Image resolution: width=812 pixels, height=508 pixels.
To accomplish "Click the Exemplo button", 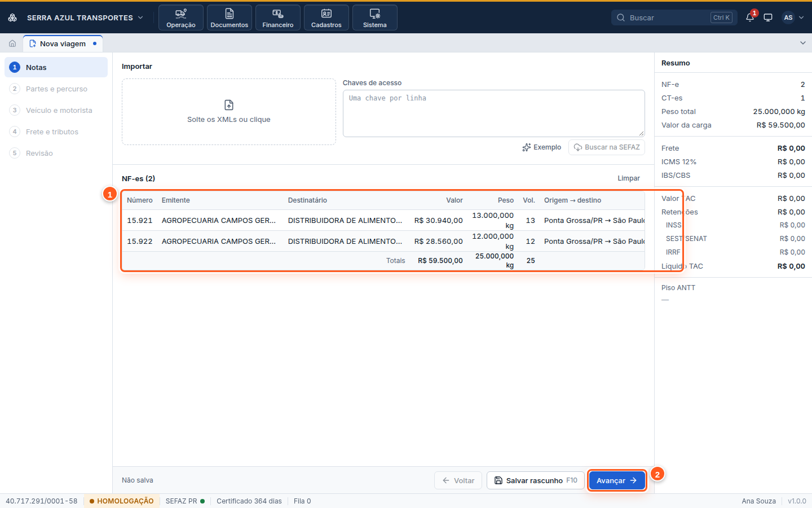I will click(542, 147).
